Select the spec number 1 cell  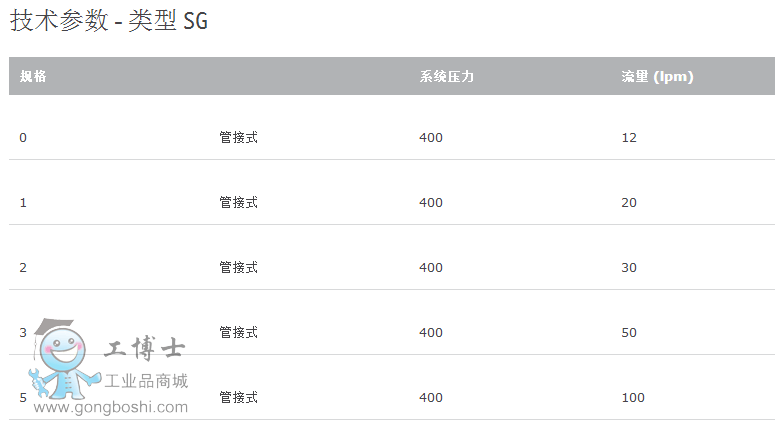coord(23,203)
